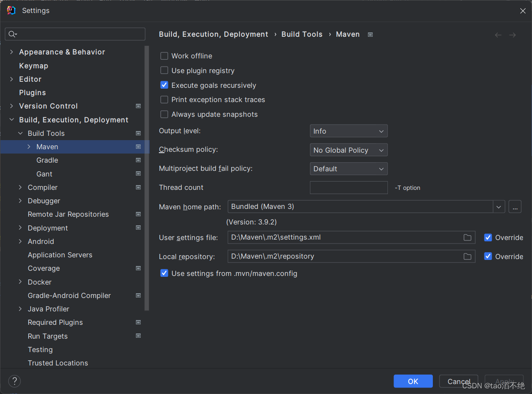Expand the Version Control section

[x=12, y=106]
